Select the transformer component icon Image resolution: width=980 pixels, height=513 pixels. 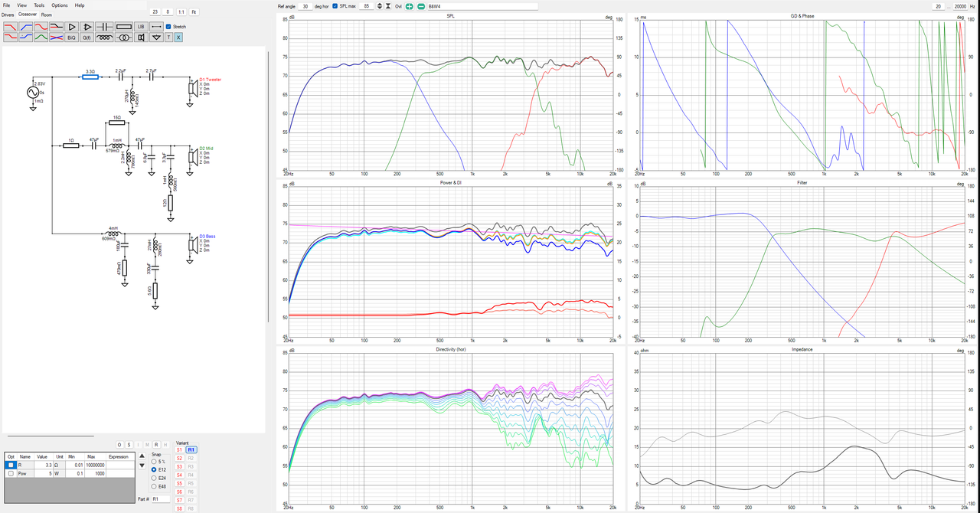(x=124, y=37)
